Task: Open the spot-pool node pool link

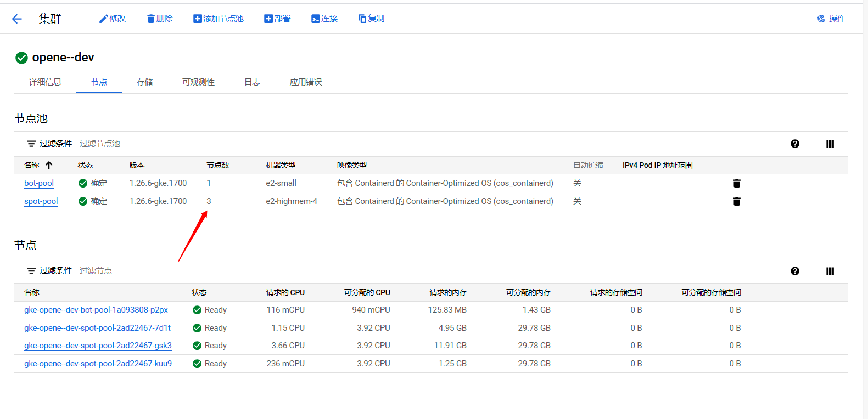Action: click(41, 201)
